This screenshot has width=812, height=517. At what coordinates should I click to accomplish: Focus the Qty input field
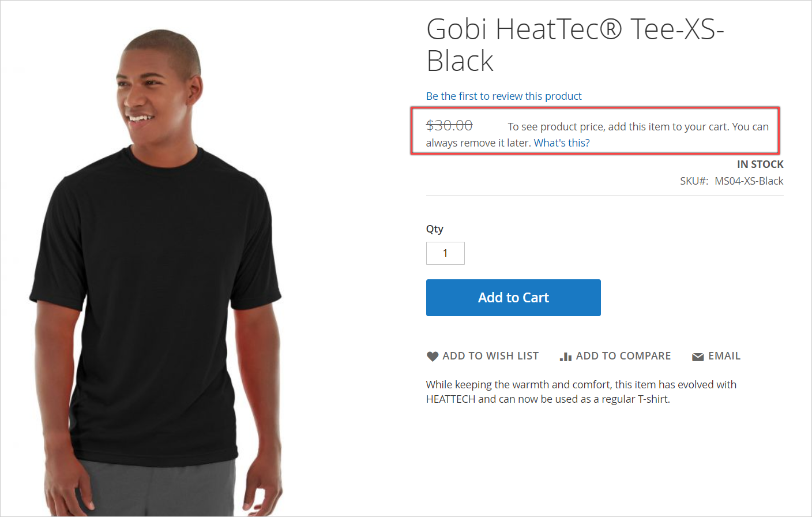[445, 253]
